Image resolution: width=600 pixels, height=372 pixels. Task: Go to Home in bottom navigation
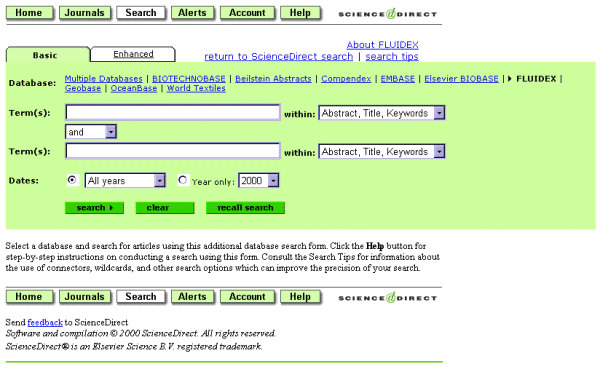[x=29, y=297]
